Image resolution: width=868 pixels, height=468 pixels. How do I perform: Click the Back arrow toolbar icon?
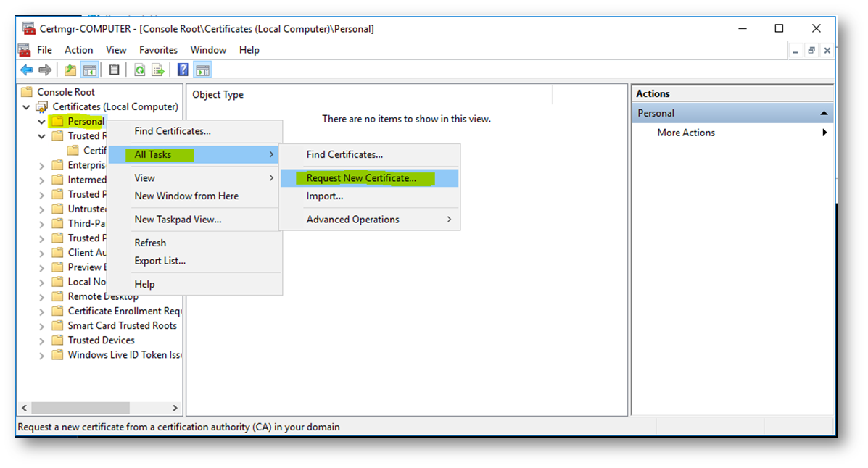pos(27,70)
